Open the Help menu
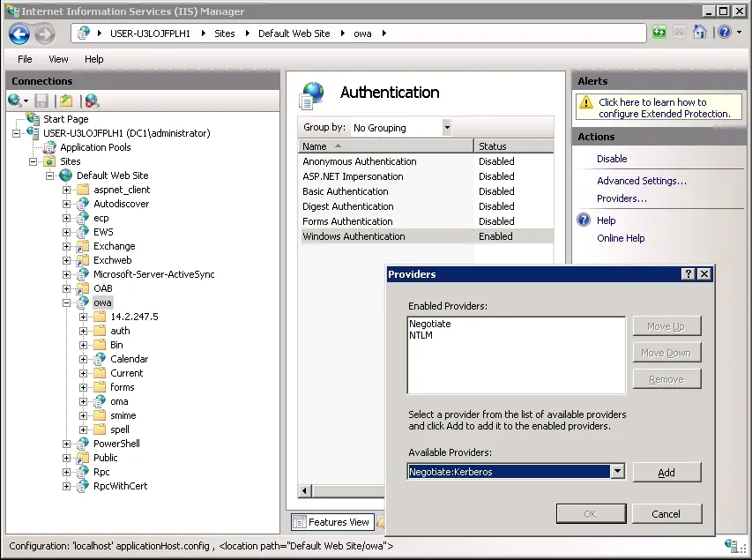This screenshot has height=560, width=752. (x=94, y=59)
